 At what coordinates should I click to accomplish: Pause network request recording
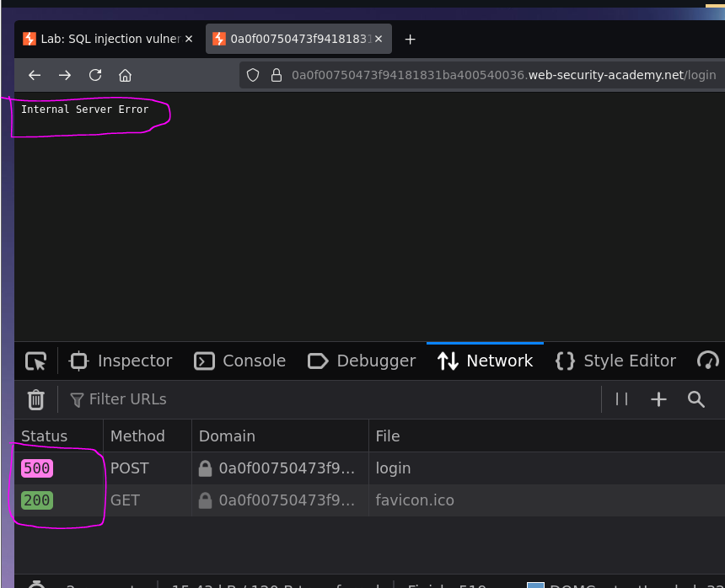point(621,399)
